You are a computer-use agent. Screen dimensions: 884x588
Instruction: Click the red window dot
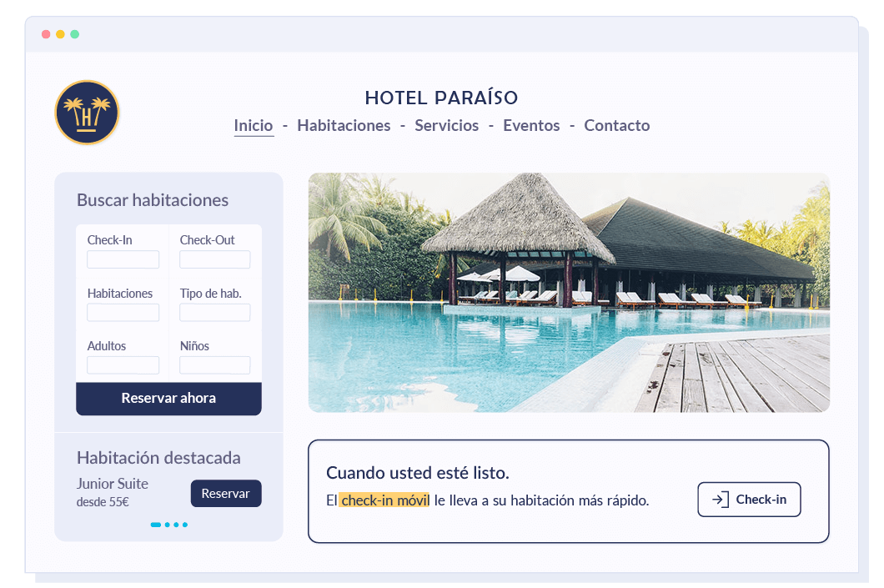coord(46,34)
